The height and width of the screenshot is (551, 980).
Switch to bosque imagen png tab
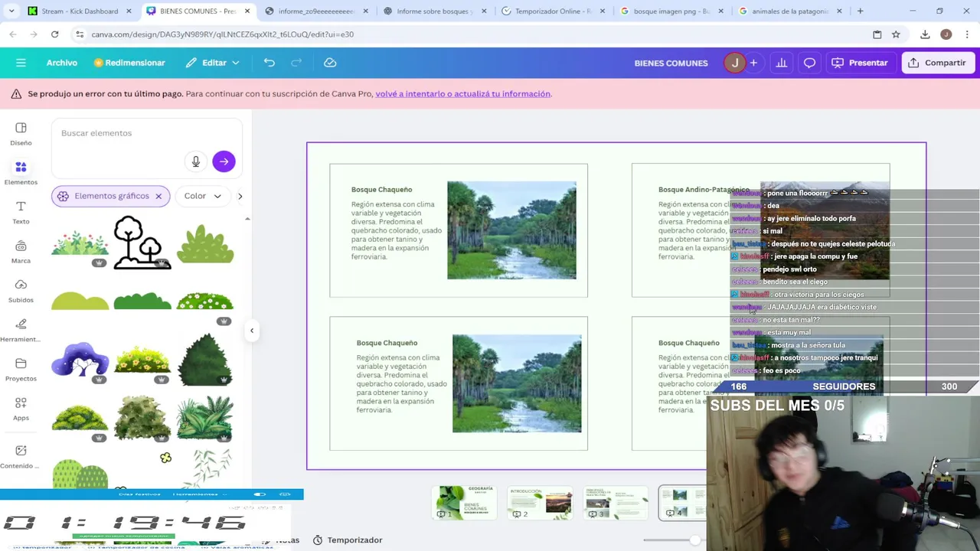[673, 11]
